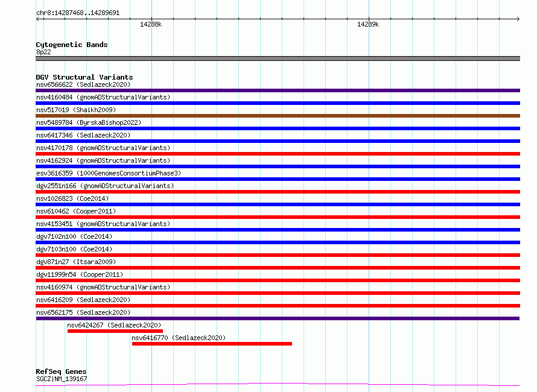Viewport: 537px width, 392px height.
Task: Select variant label nsv6416770 (Sedlazeck2020)
Action: click(x=179, y=338)
